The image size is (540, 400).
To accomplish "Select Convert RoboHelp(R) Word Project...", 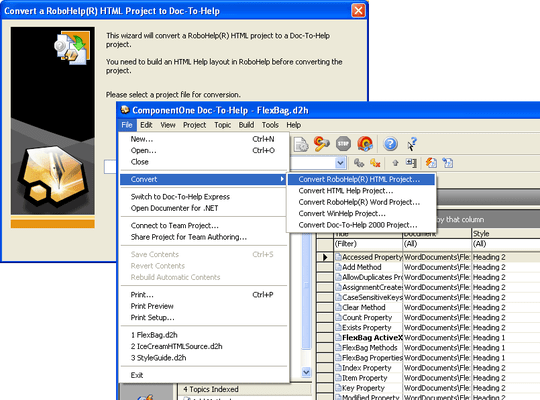I will 361,202.
